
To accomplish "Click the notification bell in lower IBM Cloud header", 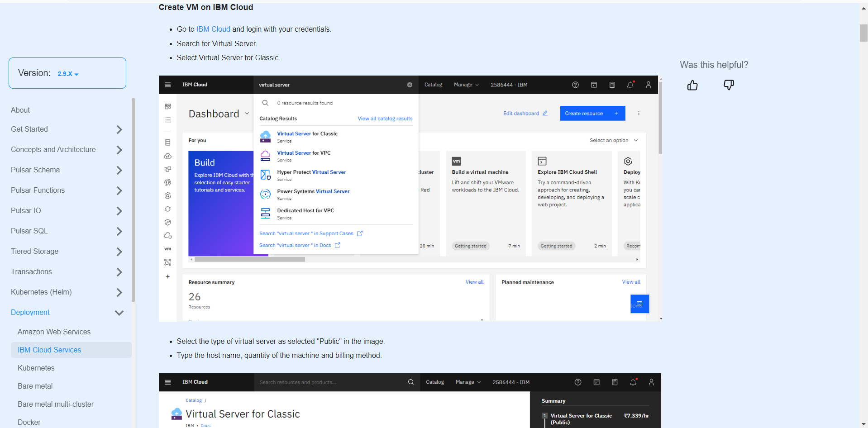I will 633,382.
